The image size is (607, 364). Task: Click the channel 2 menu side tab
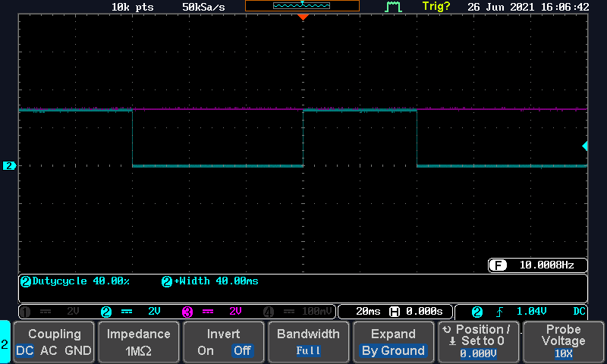point(5,342)
